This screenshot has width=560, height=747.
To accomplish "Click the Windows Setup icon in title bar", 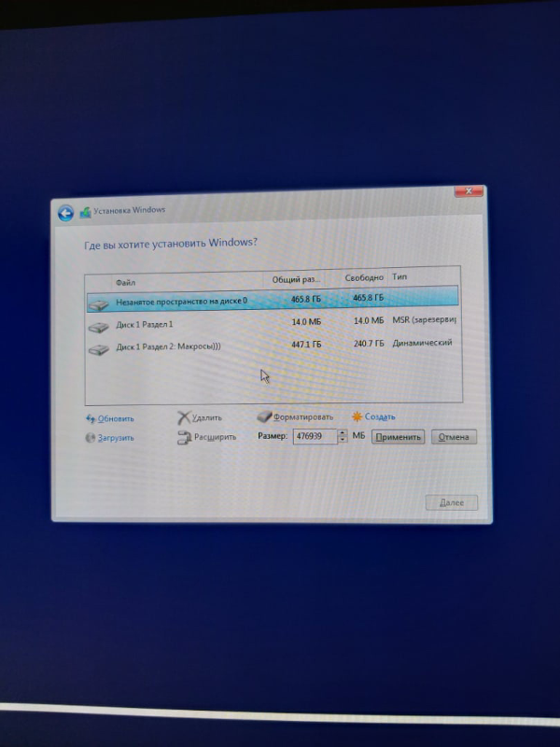I will (x=85, y=212).
